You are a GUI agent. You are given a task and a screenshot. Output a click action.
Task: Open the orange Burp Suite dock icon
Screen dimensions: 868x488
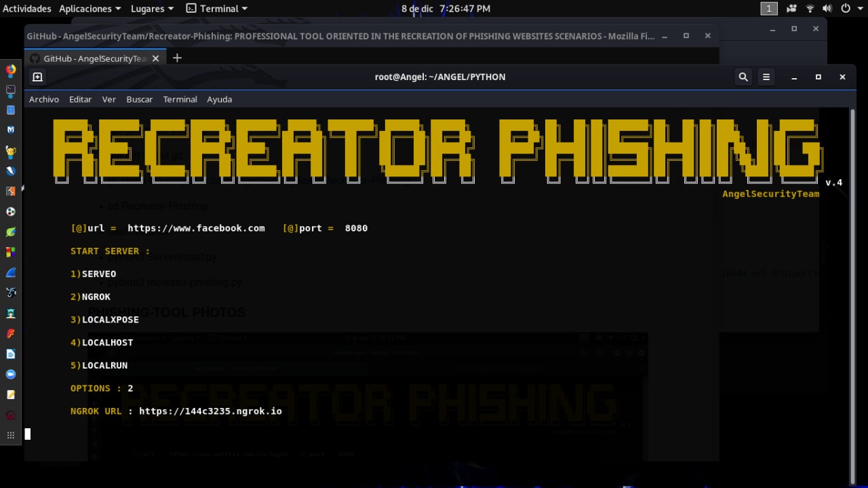click(11, 191)
